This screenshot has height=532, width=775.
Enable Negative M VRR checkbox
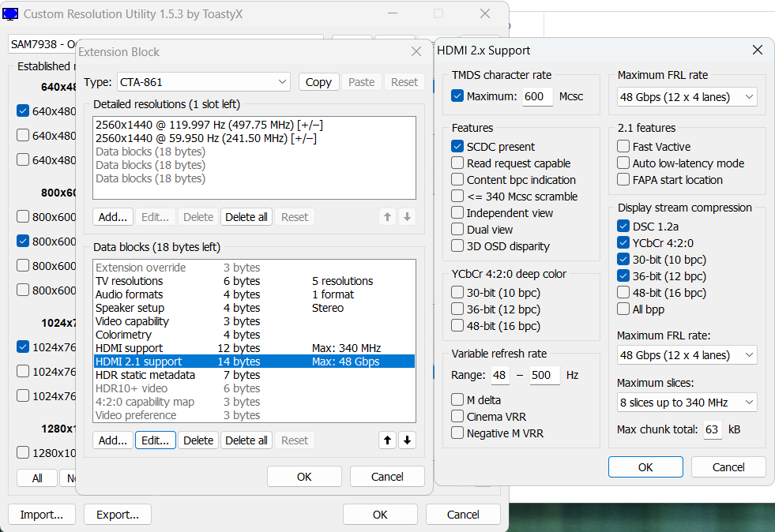(457, 433)
